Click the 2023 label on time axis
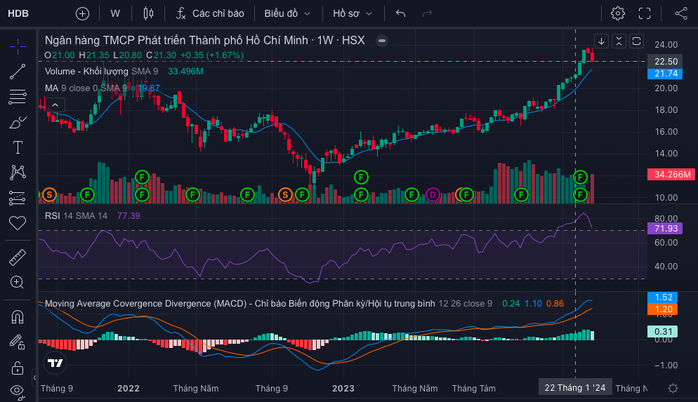The image size is (698, 402). (343, 388)
